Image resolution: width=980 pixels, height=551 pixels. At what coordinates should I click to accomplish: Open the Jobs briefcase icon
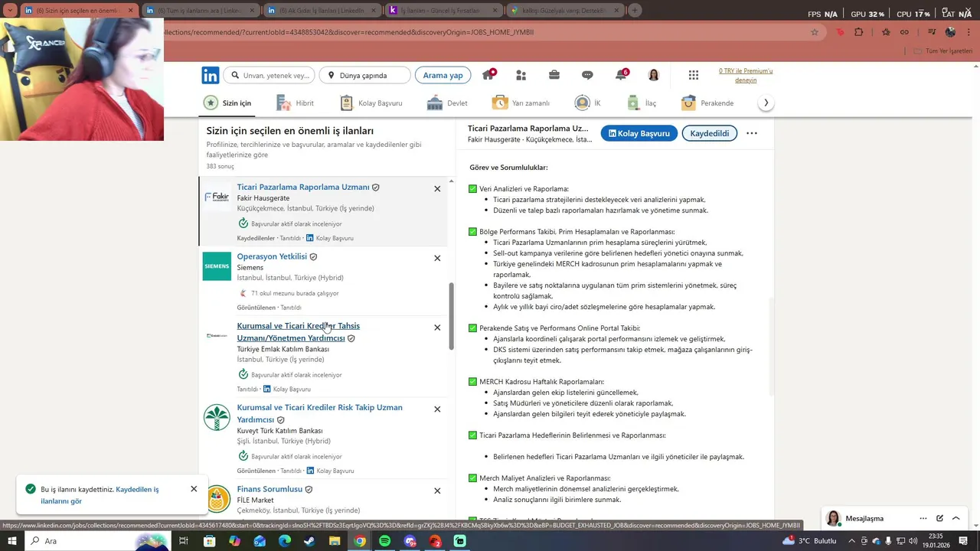pos(554,75)
